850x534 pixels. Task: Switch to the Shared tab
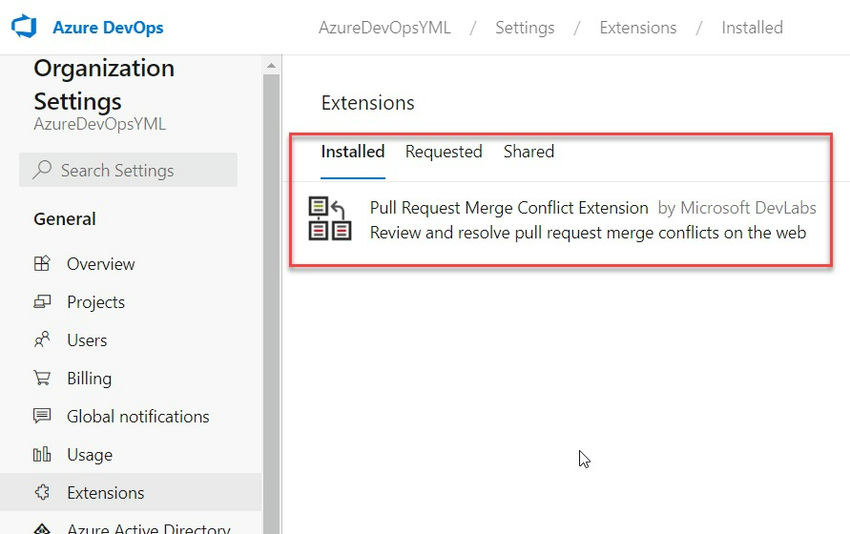click(529, 151)
